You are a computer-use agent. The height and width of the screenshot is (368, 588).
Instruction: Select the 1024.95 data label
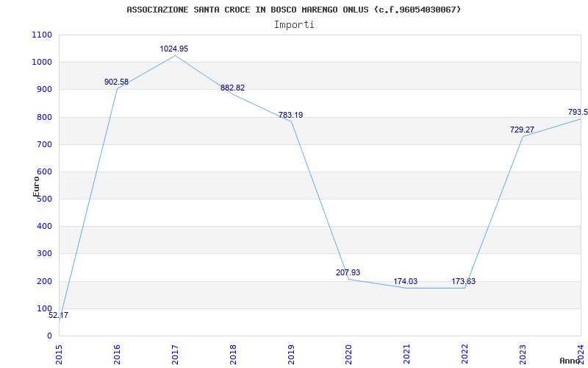point(174,49)
